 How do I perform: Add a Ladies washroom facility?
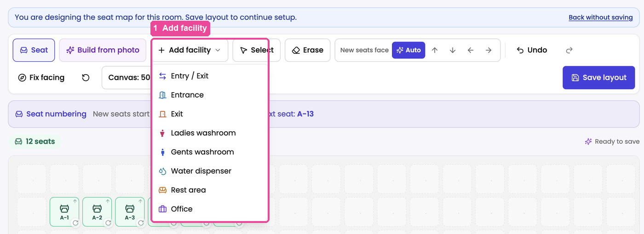[210, 133]
